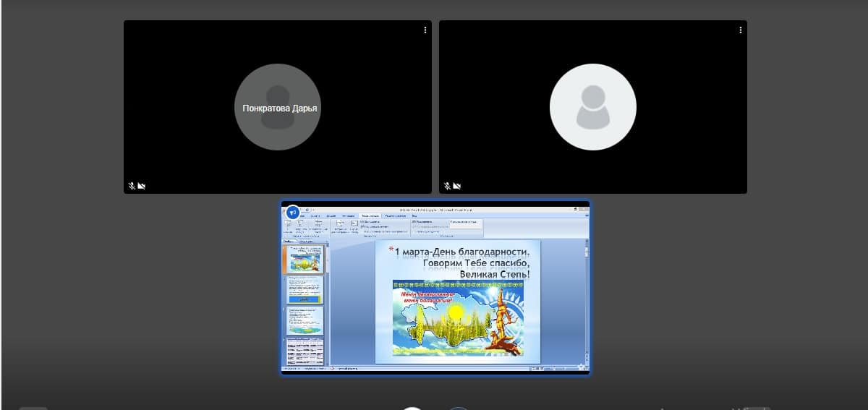The height and width of the screenshot is (410, 868).
Task: Click the blue presenting icon on shared screen
Action: tap(293, 213)
